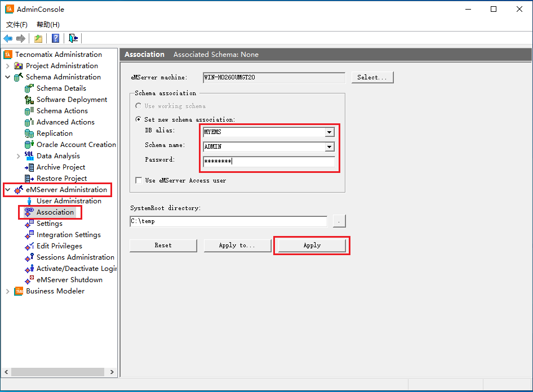Click the User Administration person icon

click(29, 201)
